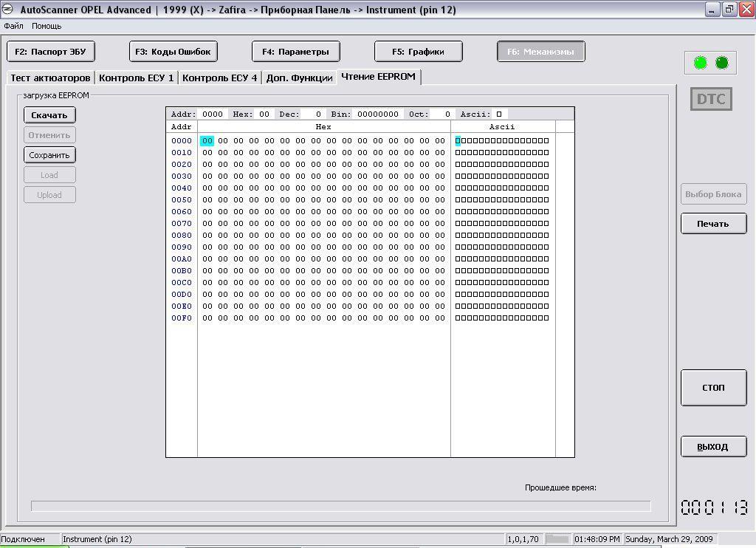The width and height of the screenshot is (756, 548).
Task: Open the Файл menu
Action: pos(13,26)
